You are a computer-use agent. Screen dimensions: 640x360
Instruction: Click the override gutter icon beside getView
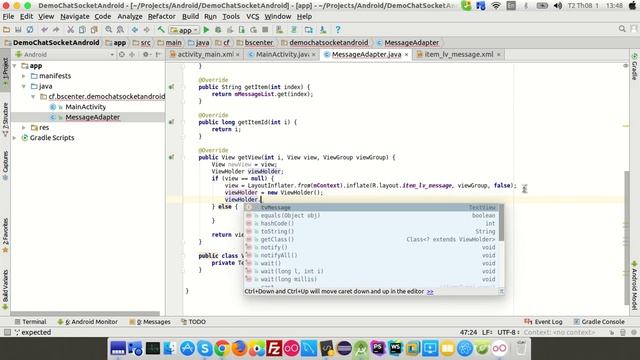coord(171,157)
